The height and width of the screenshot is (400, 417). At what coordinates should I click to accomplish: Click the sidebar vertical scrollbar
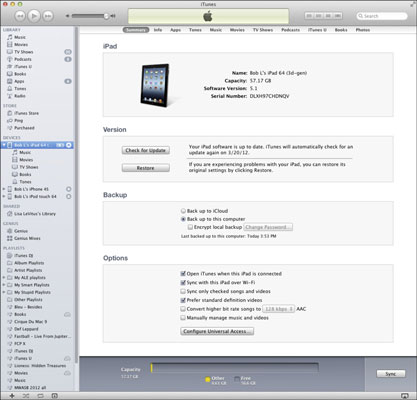point(76,195)
